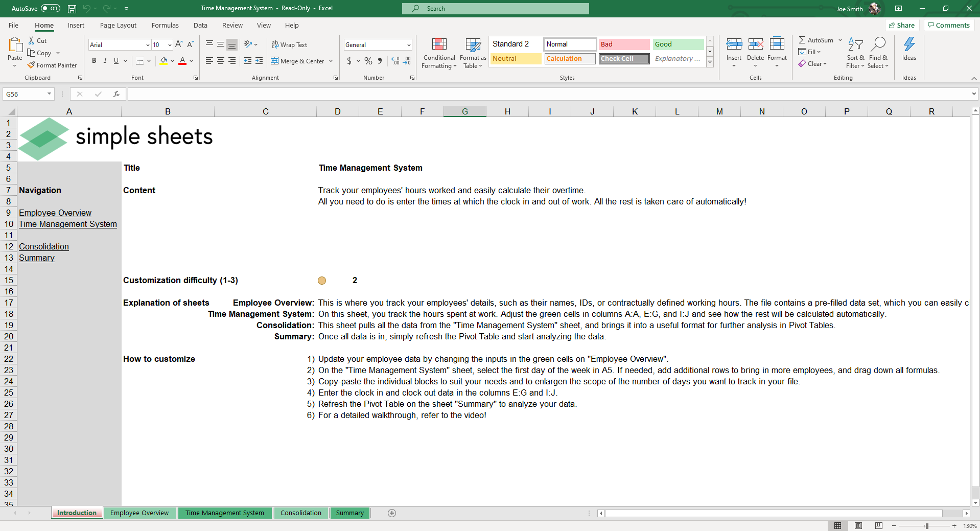
Task: Toggle the AutoSave switch
Action: [x=51, y=9]
